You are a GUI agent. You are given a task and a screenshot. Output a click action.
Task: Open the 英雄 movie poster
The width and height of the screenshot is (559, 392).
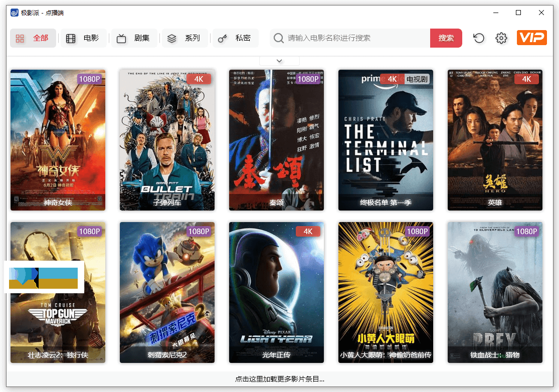[x=495, y=140]
